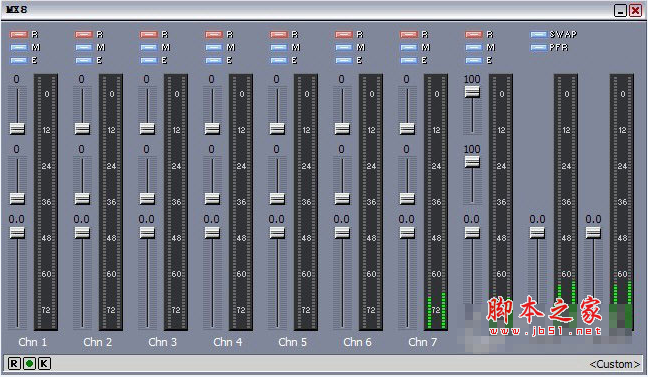Toggle the R button on channel 1
This screenshot has width=648, height=377.
click(19, 34)
